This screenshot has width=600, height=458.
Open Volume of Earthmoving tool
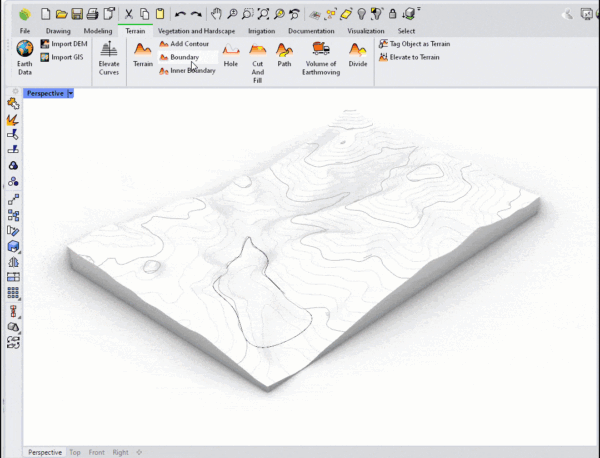click(x=321, y=58)
